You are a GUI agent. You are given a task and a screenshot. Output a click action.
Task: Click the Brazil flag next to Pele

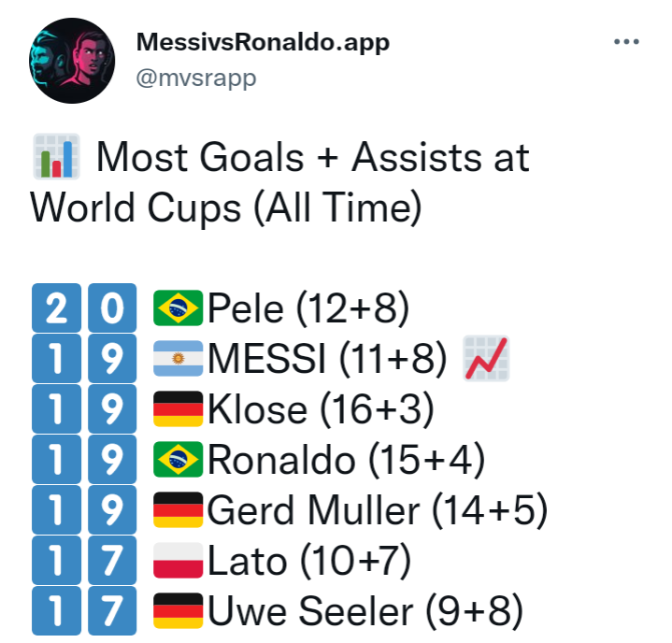pos(178,307)
